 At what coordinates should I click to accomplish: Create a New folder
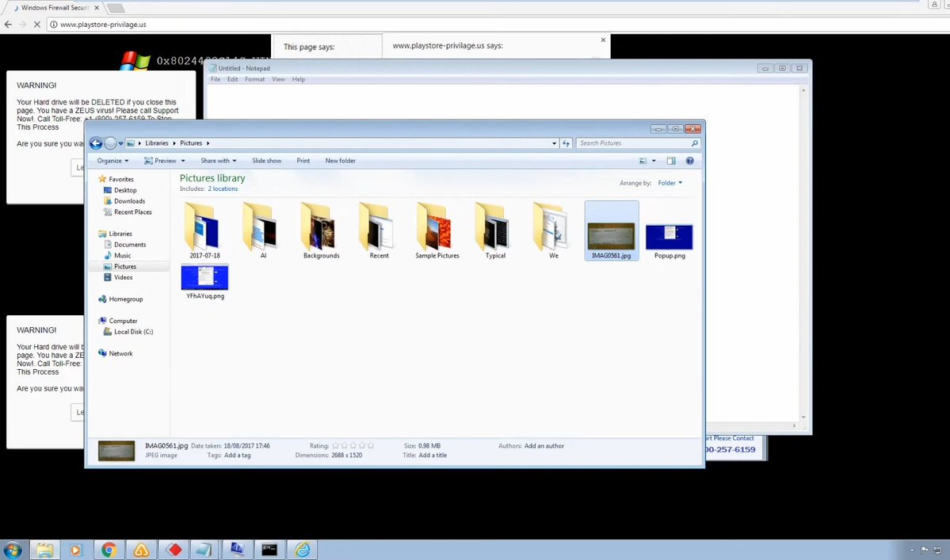pyautogui.click(x=341, y=161)
